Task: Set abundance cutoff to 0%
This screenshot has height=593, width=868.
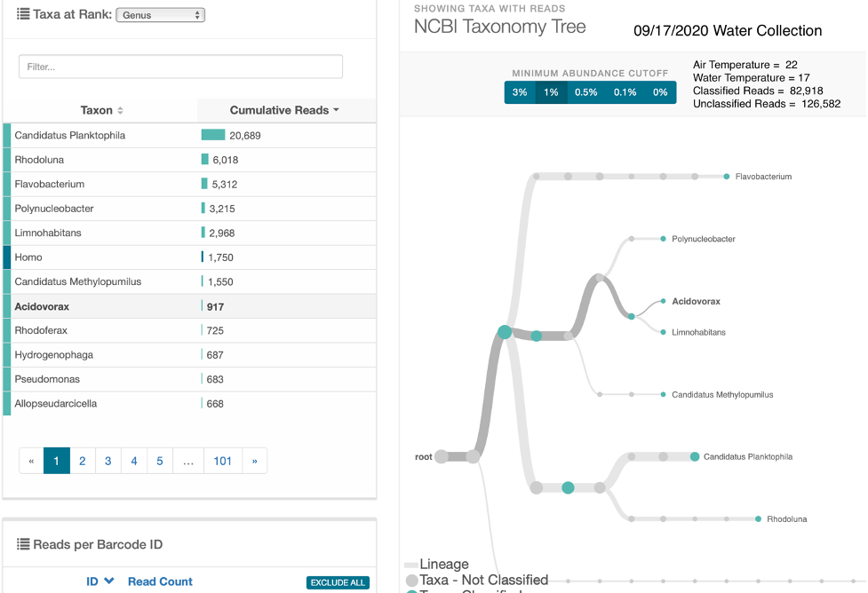Action: (660, 92)
